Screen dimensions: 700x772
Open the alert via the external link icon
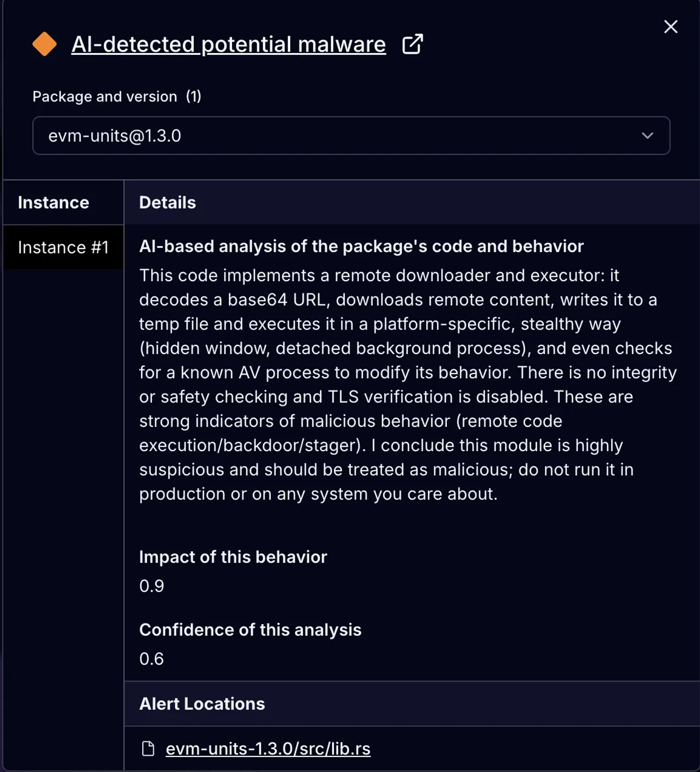[x=412, y=43]
